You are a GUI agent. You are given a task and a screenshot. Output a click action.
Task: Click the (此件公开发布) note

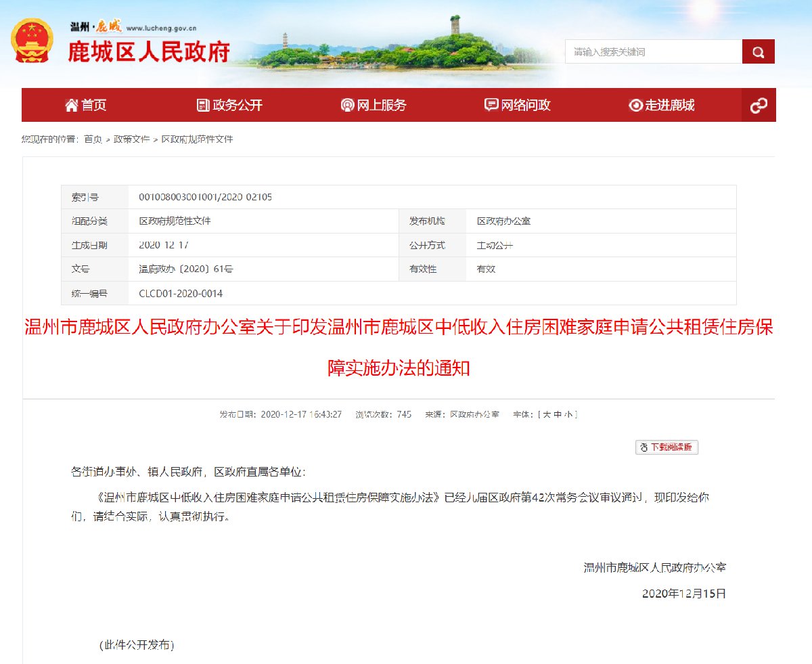(x=137, y=645)
